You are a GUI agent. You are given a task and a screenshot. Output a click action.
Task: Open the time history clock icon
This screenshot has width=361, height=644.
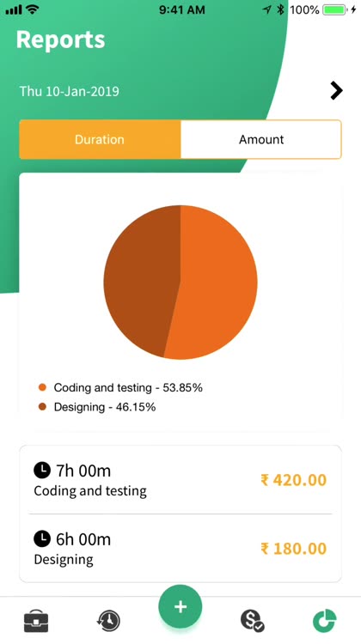click(108, 620)
